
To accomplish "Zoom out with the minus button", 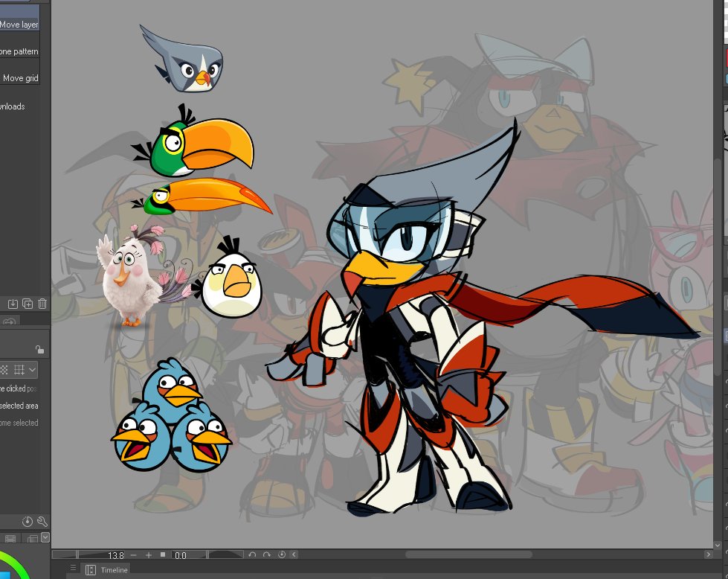I will coord(134,555).
